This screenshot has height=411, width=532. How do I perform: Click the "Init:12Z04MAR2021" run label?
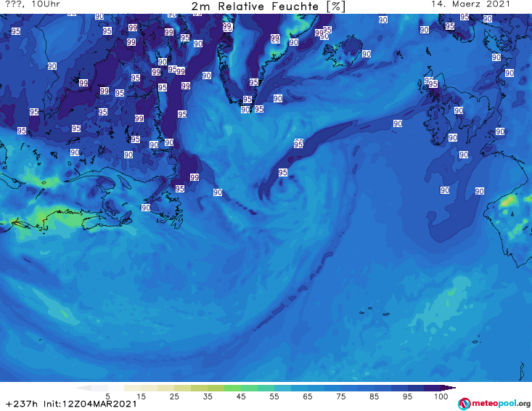coord(90,404)
